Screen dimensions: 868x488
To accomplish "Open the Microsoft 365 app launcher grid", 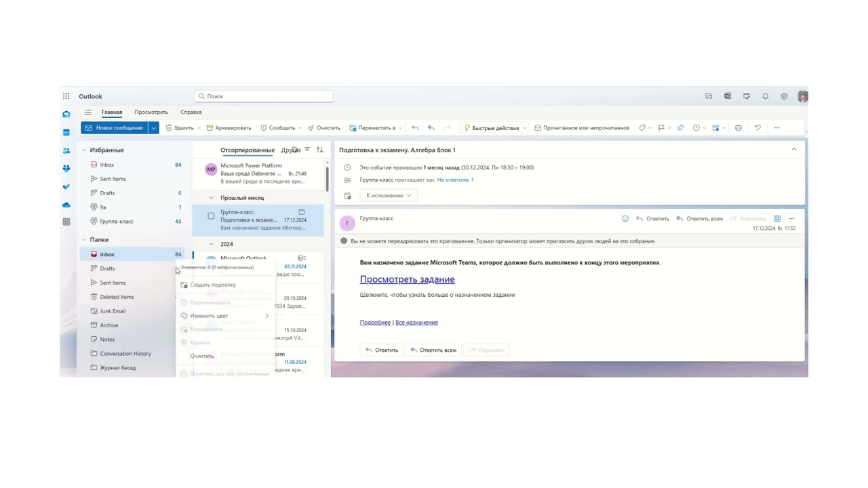I will pos(66,96).
